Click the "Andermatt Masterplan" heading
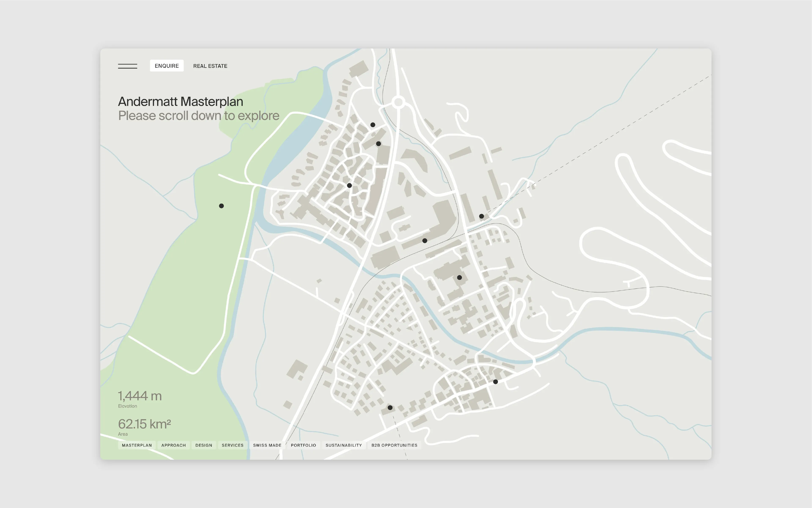 click(181, 102)
